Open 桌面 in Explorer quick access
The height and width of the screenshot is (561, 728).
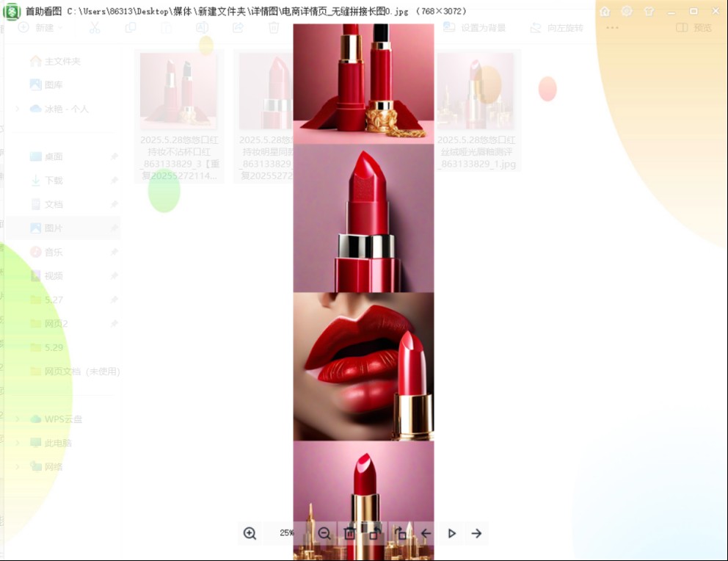click(46, 156)
